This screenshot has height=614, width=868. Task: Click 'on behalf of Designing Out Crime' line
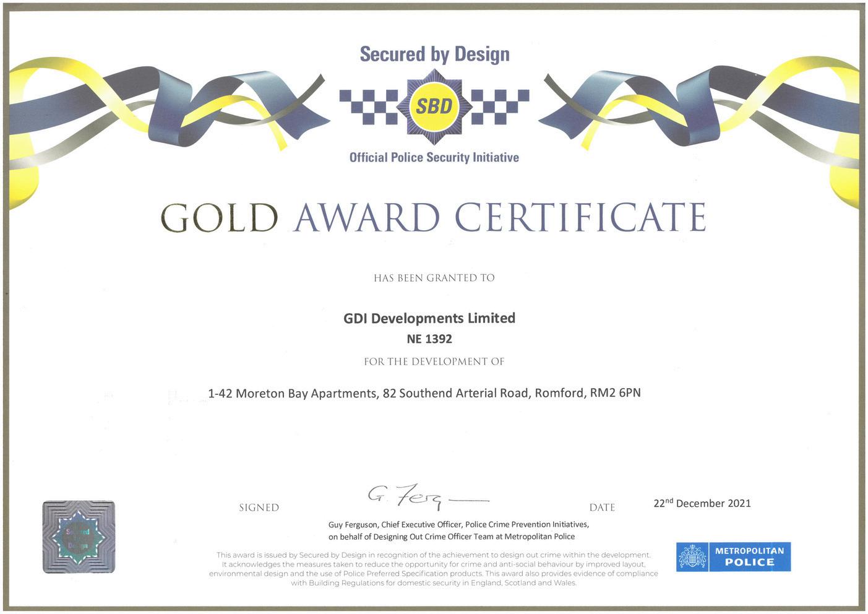tap(452, 537)
